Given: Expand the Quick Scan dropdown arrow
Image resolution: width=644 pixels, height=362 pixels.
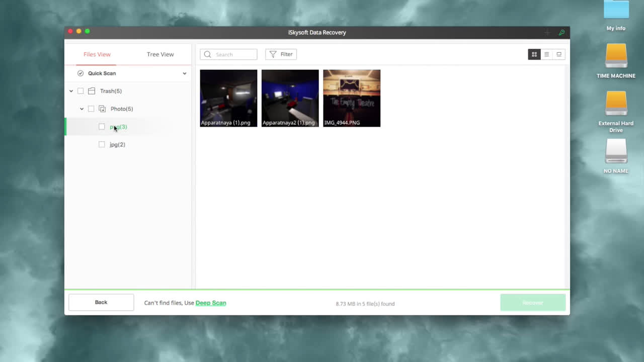Looking at the screenshot, I should pos(184,73).
